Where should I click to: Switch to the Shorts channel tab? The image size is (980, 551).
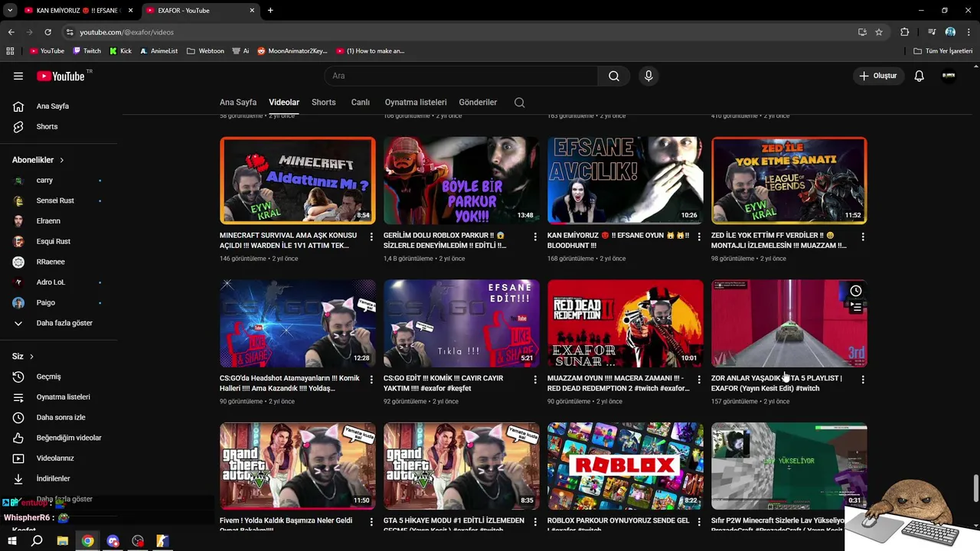tap(324, 103)
